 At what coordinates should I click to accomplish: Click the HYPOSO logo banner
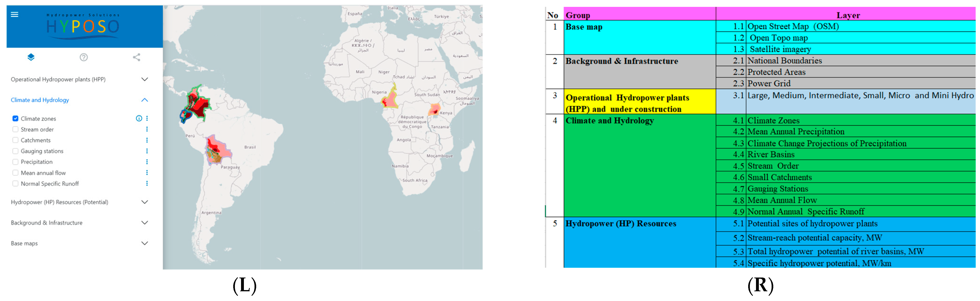pos(83,26)
